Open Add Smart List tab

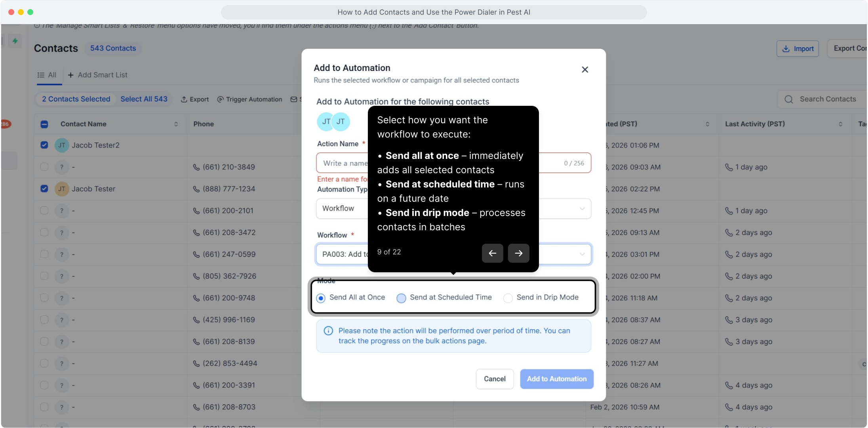(x=98, y=75)
